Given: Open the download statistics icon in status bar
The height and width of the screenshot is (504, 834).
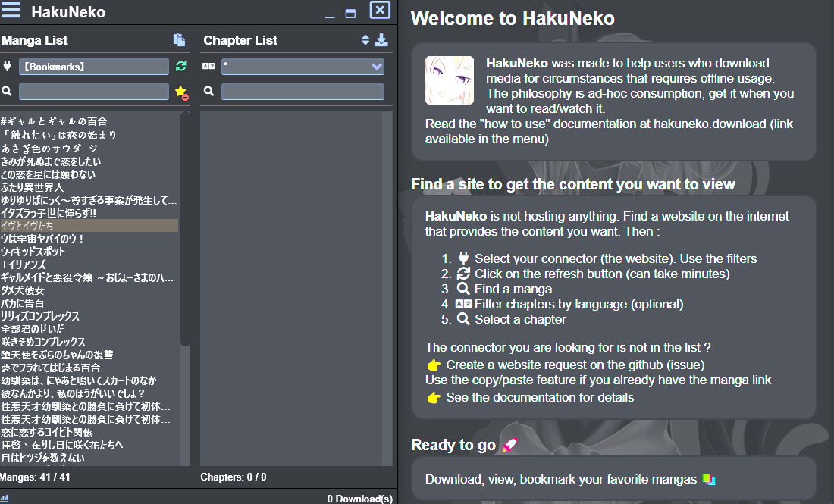Looking at the screenshot, I should (x=5, y=499).
